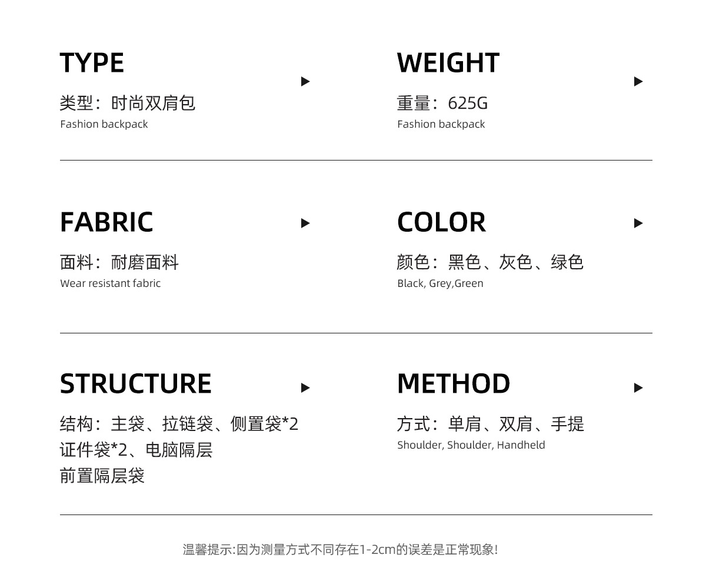Screen dimensions: 706x588
Task: Click Shoulder, Shoulder, Handheld caption
Action: tap(471, 445)
